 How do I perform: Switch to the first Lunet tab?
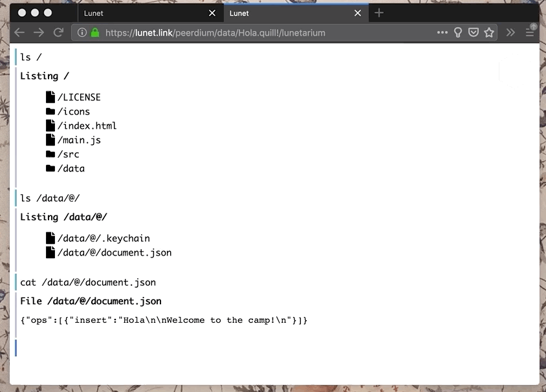(142, 13)
